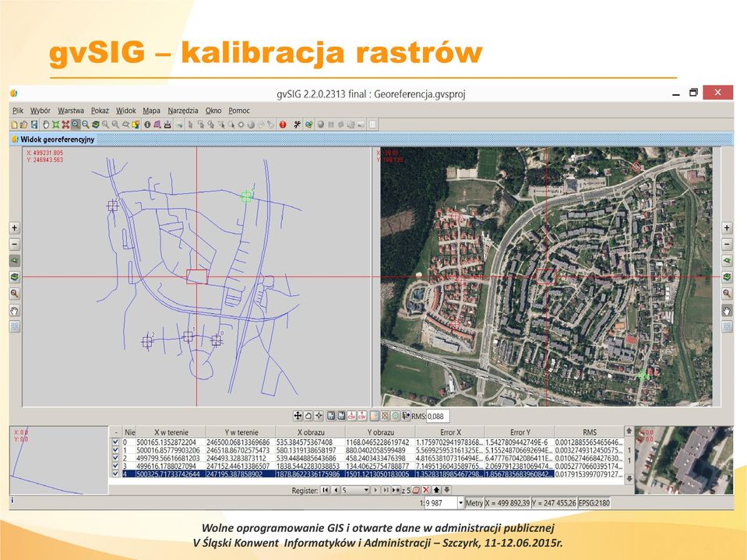
Task: Open the Register point number dropdown
Action: (366, 490)
